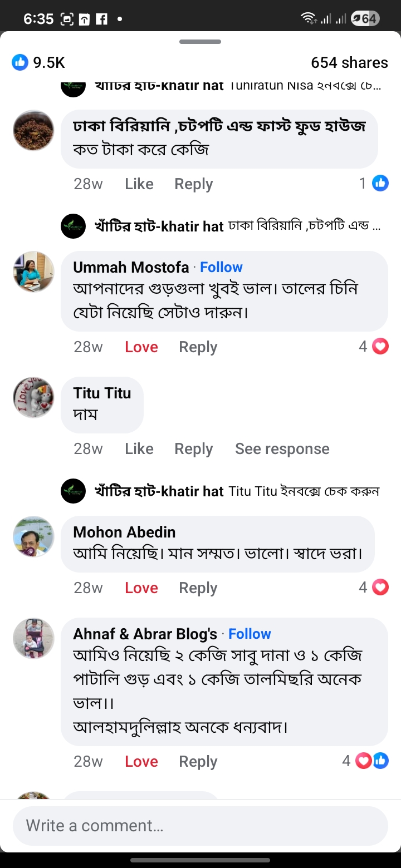The width and height of the screenshot is (401, 868).
Task: Tap the blue like icon beside 9.5K
Action: tap(20, 62)
